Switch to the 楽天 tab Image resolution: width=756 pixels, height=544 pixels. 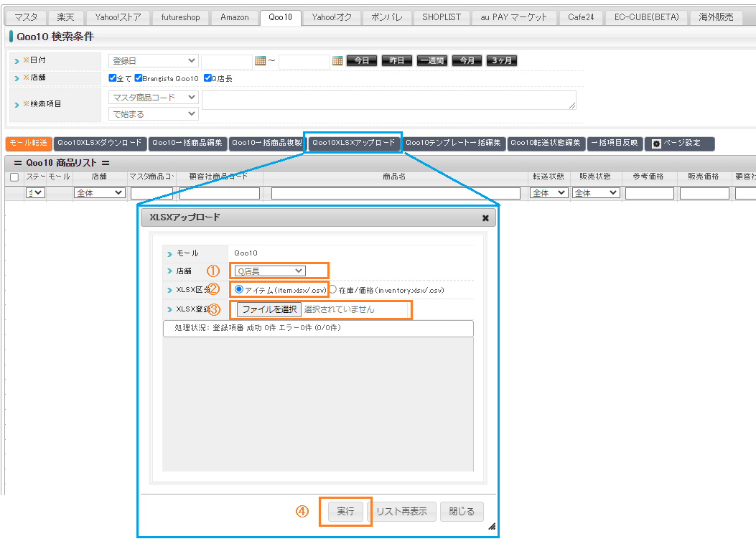[65, 17]
